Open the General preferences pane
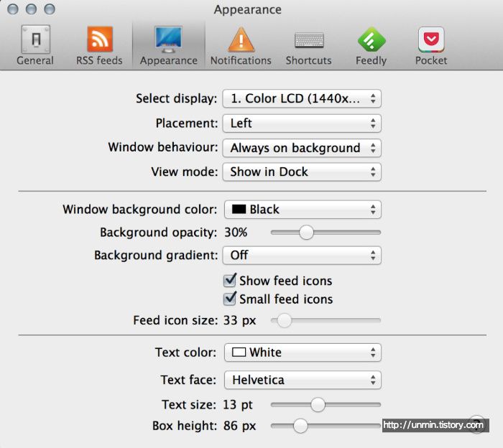 [x=35, y=45]
